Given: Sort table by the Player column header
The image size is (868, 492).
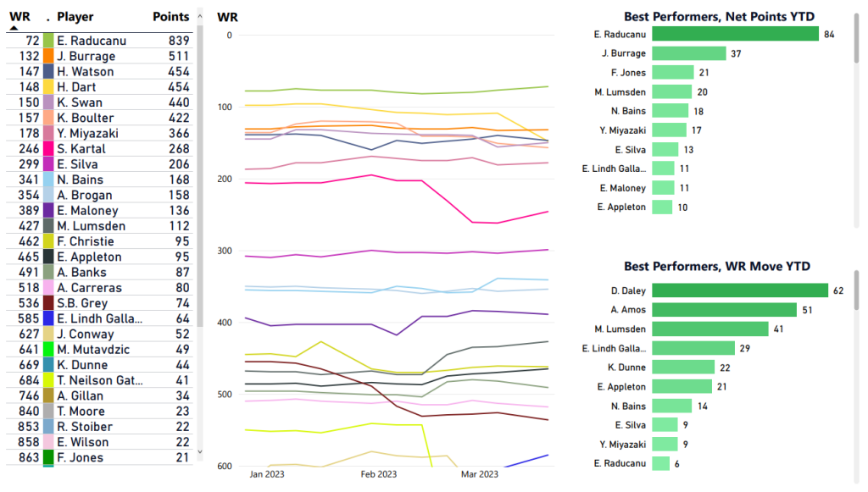Looking at the screenshot, I should pos(75,17).
